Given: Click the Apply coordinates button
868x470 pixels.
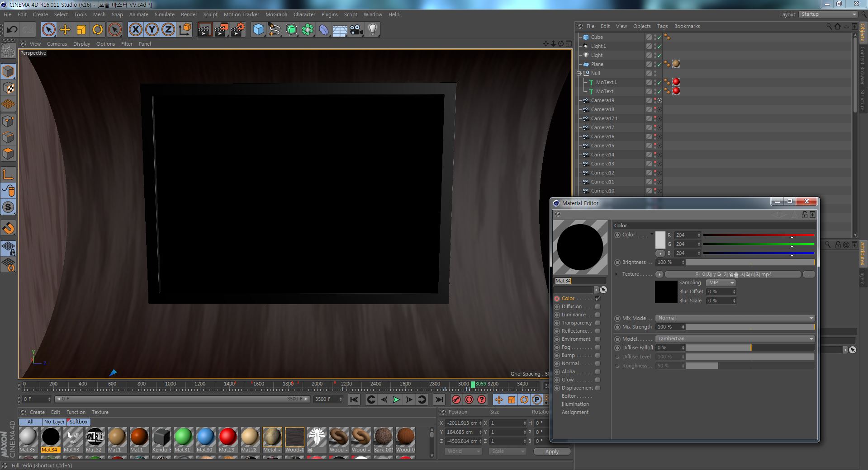Looking at the screenshot, I should click(552, 451).
